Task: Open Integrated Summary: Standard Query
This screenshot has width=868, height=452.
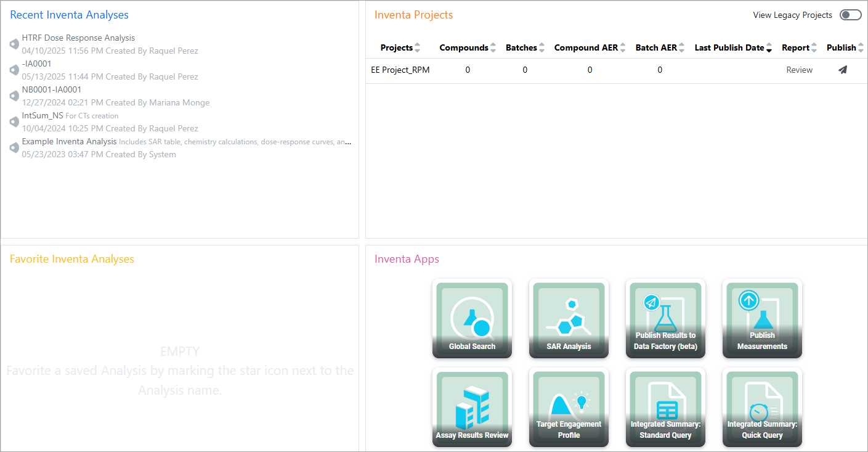Action: (665, 408)
